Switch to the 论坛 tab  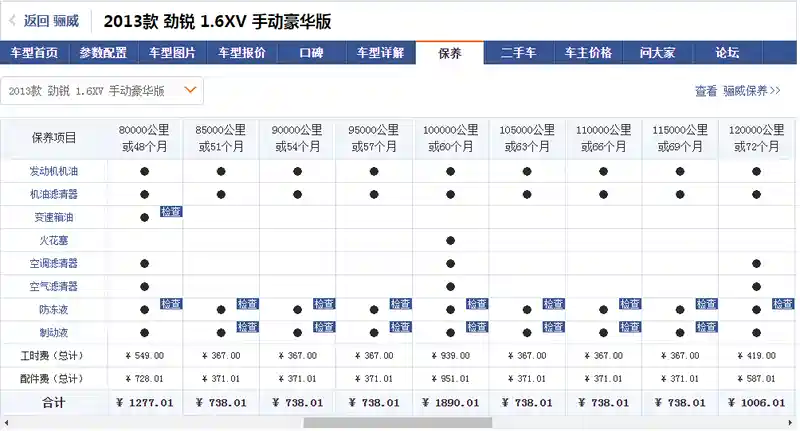[727, 53]
